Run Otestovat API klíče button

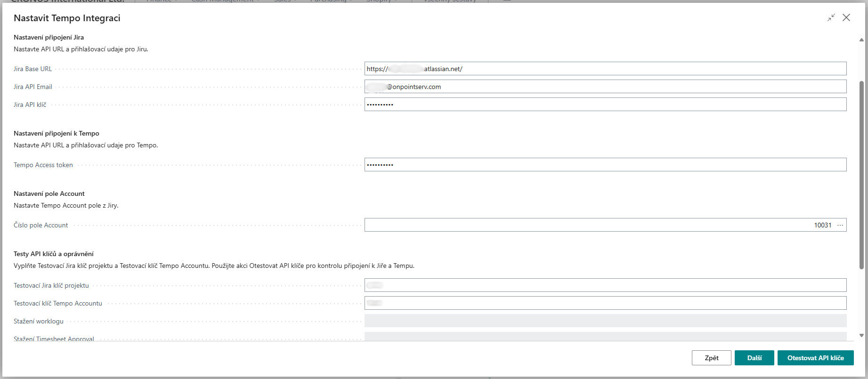(x=815, y=358)
